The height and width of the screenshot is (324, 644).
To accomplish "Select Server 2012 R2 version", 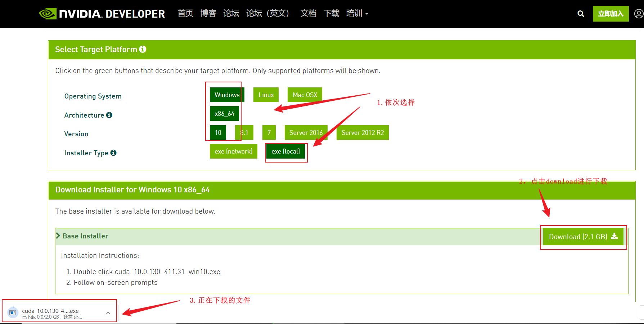I will [362, 133].
